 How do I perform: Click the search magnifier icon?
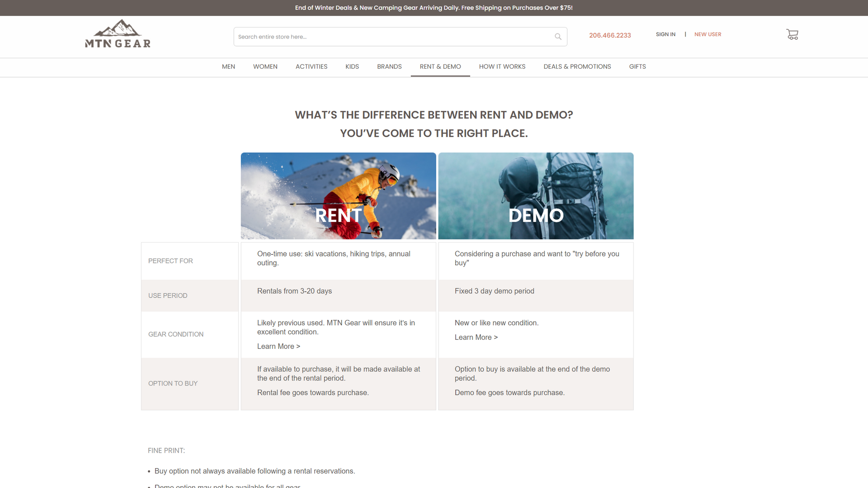pyautogui.click(x=558, y=37)
